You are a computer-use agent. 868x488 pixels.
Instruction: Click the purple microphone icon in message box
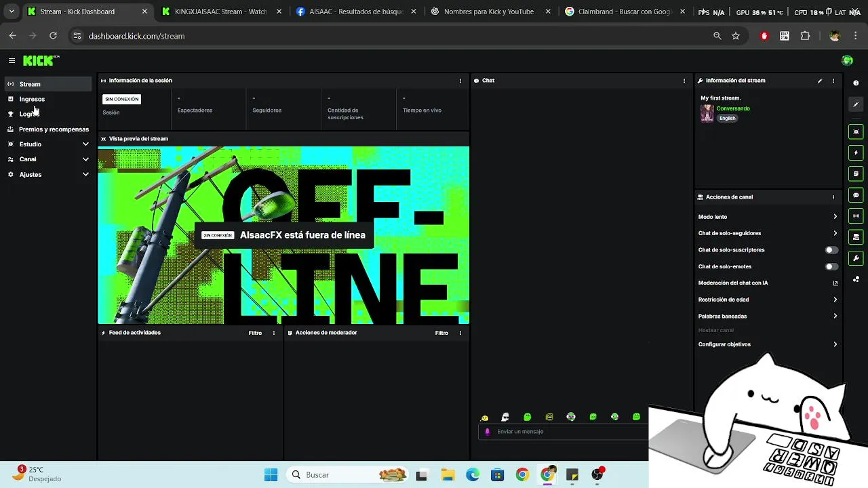pyautogui.click(x=487, y=432)
